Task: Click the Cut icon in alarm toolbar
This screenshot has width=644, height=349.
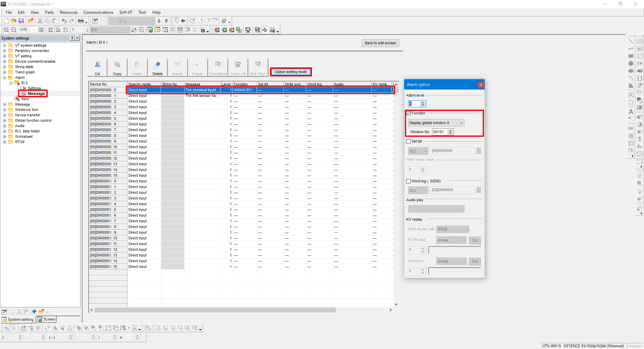Action: point(97,68)
